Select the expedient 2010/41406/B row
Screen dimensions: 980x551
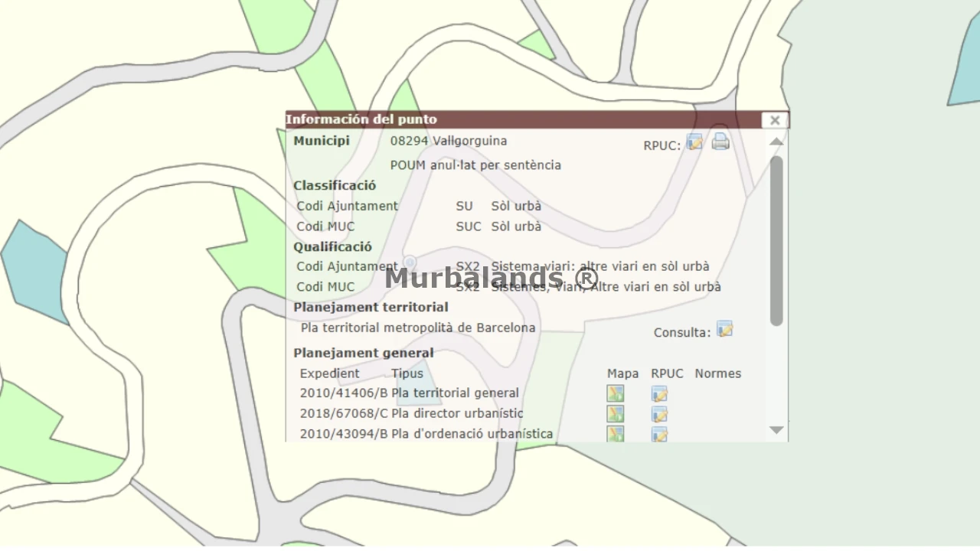pos(343,393)
